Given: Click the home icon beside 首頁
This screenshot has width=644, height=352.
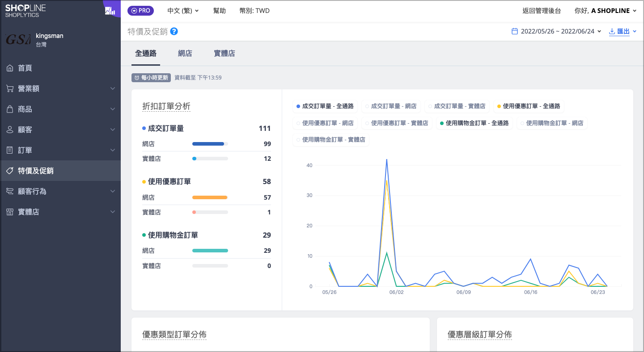Looking at the screenshot, I should coord(10,68).
